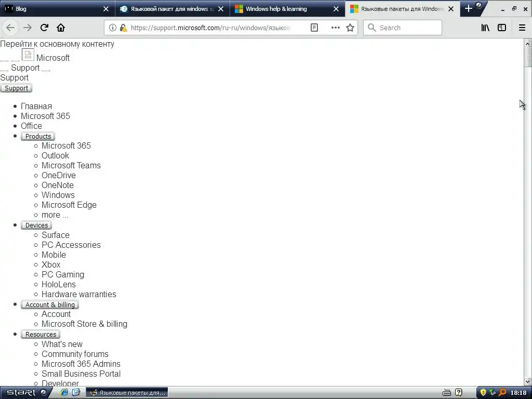Open the Surface devices link
Viewport: 532px width, 399px height.
[x=55, y=235]
